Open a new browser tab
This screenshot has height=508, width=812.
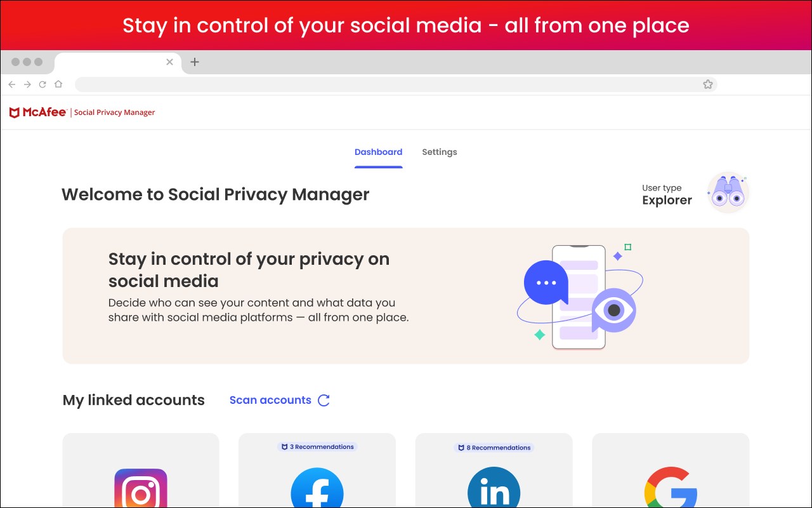click(195, 62)
